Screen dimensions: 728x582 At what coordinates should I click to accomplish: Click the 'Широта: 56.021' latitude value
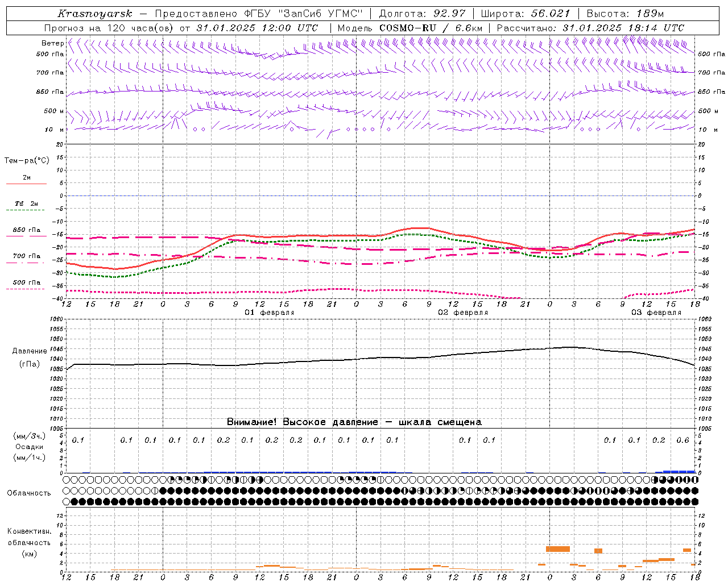click(526, 14)
